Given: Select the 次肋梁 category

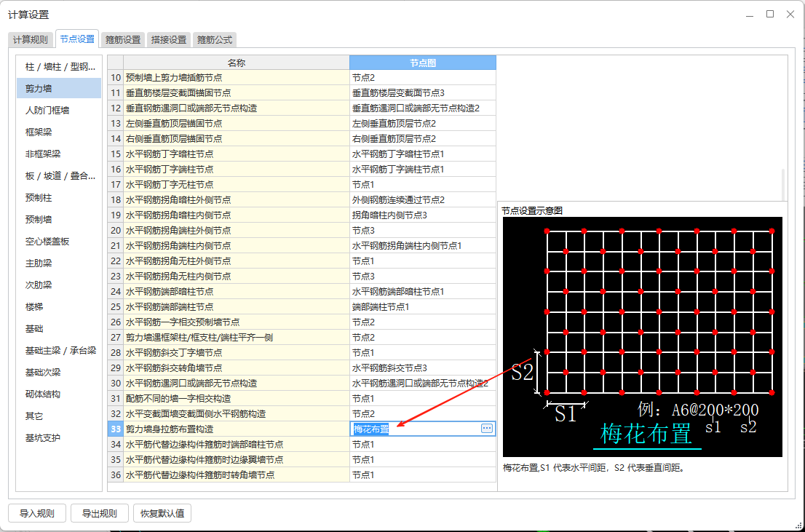Looking at the screenshot, I should pos(59,285).
